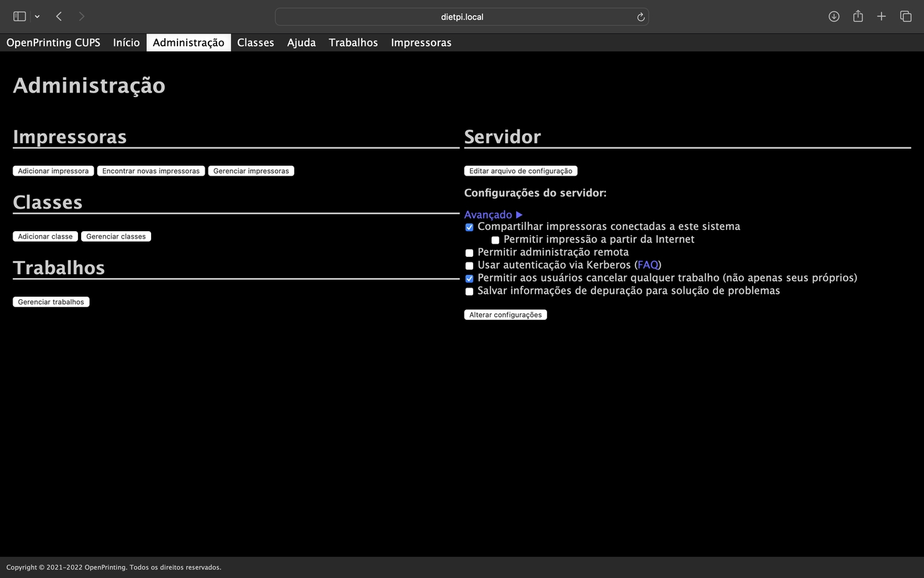Tick Salvar informações de depuração checkbox

tap(469, 291)
